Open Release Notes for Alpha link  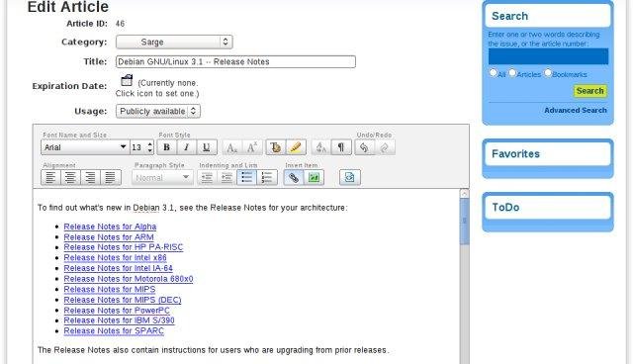[110, 227]
